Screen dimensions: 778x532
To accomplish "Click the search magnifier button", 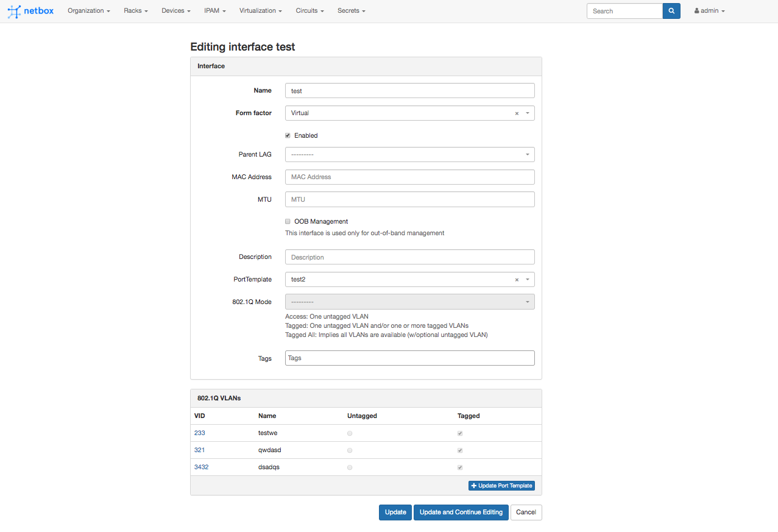I will [671, 11].
